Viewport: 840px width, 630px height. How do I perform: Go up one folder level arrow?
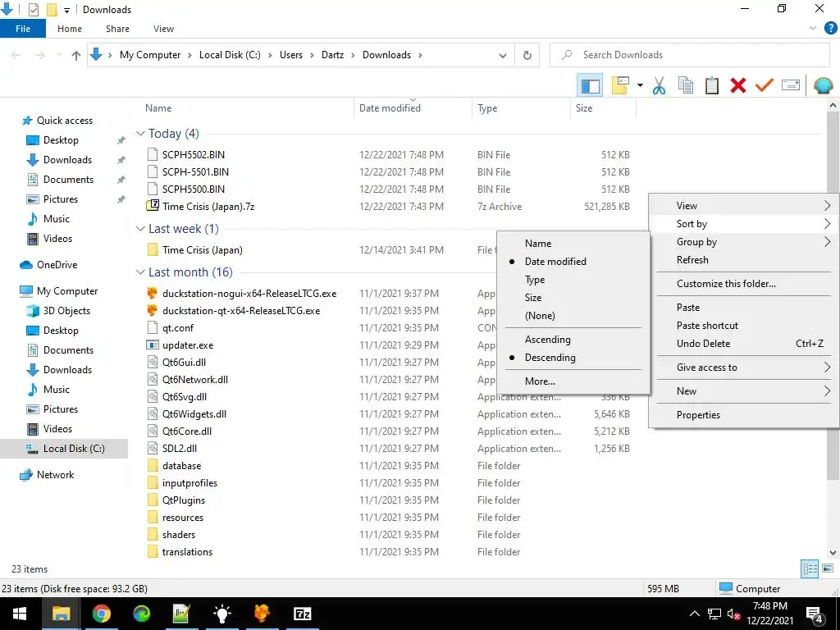[76, 55]
